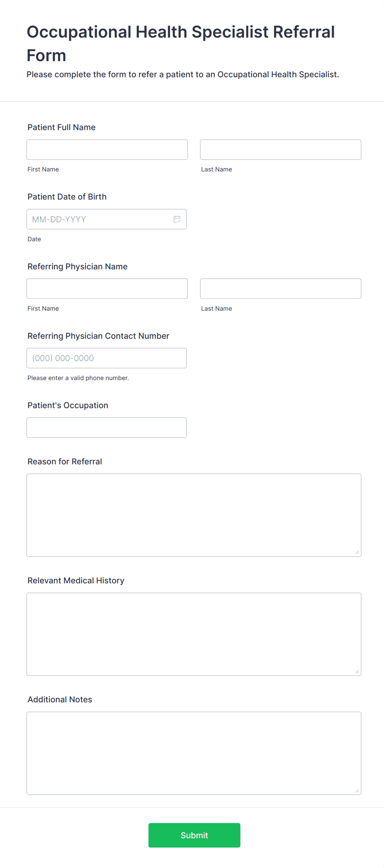The height and width of the screenshot is (868, 384).
Task: Click inside the Relevant Medical History textarea
Action: point(194,633)
